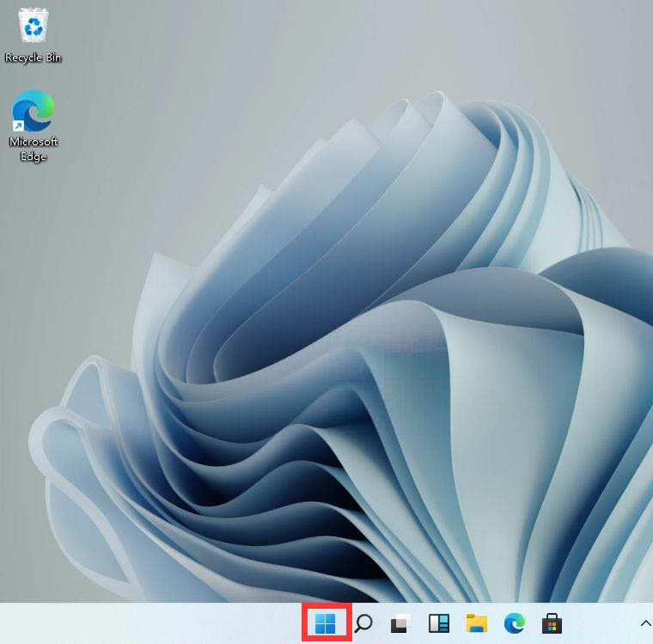The height and width of the screenshot is (644, 653).
Task: Select the Recycle Bin desktop icon
Action: tap(34, 27)
